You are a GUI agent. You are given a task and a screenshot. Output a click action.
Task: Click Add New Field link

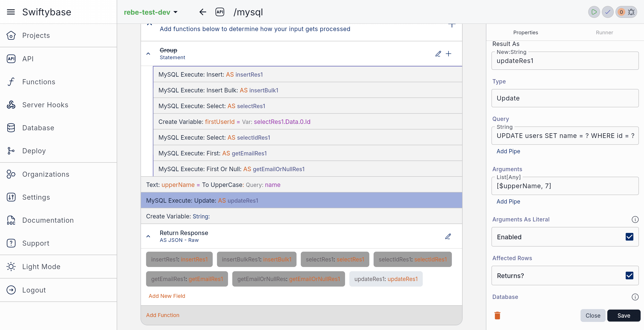[167, 296]
